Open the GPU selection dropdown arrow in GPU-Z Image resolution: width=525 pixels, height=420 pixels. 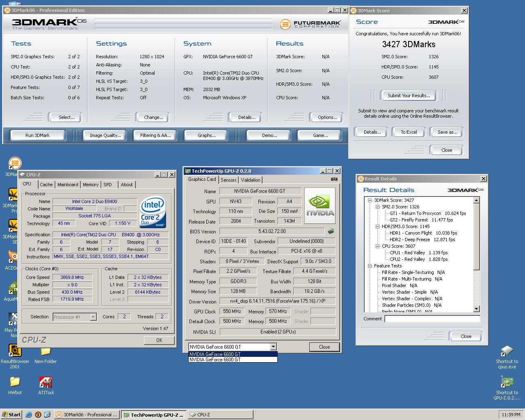click(x=273, y=347)
